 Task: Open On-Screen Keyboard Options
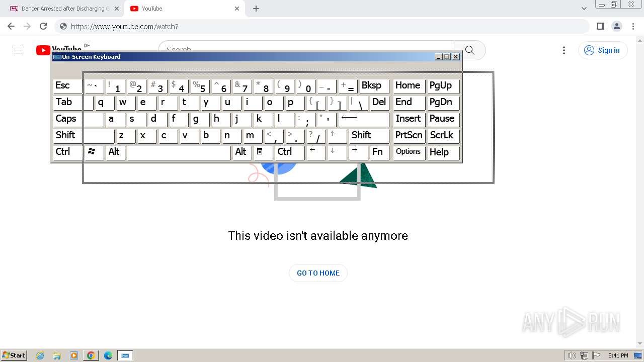[x=409, y=152]
